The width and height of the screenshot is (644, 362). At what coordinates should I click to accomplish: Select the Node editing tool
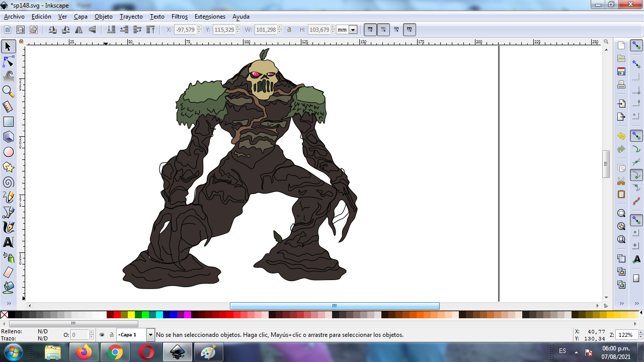(x=8, y=62)
